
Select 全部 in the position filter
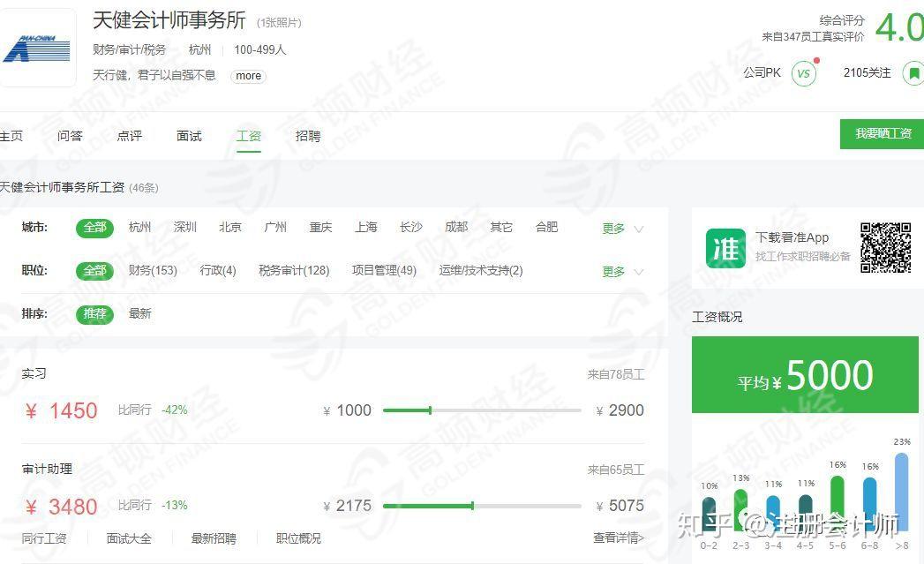pyautogui.click(x=95, y=270)
